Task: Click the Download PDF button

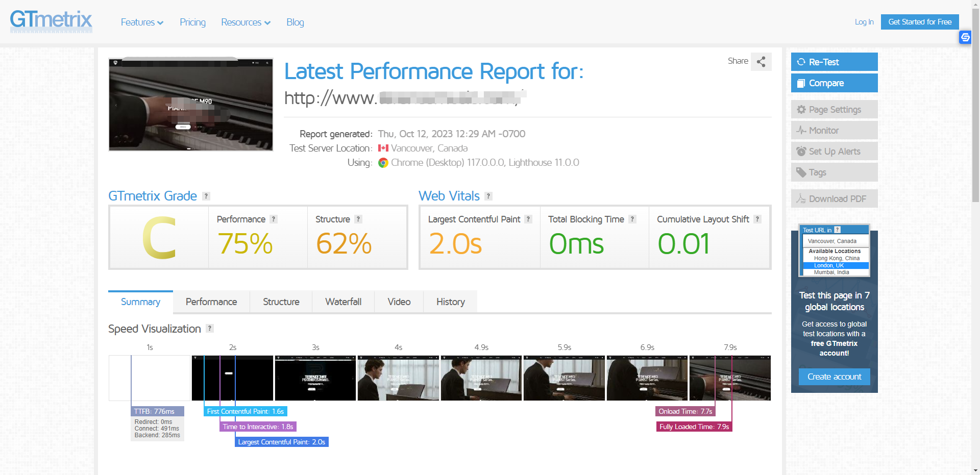Action: [834, 199]
